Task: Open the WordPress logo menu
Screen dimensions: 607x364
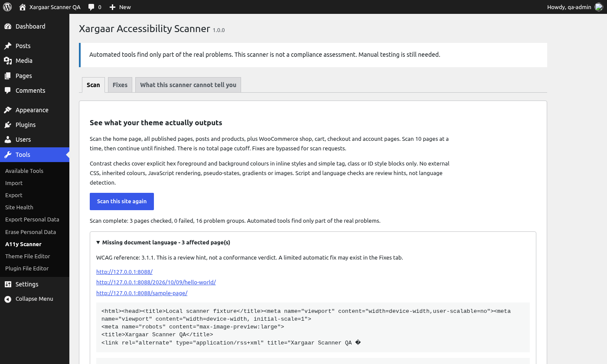Action: (x=7, y=7)
